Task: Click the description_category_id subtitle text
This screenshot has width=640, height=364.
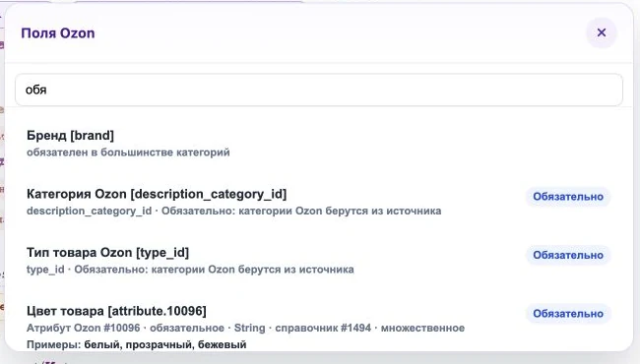Action: pyautogui.click(x=89, y=212)
